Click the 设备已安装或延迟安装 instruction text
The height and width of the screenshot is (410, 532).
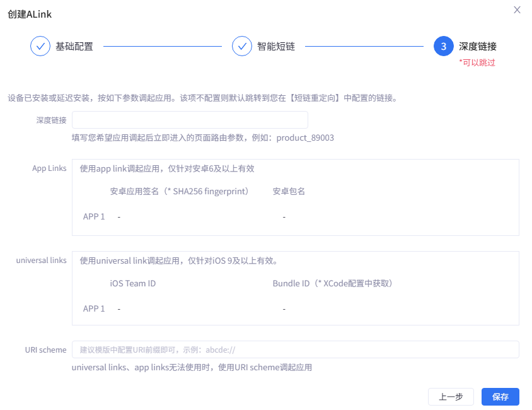click(x=203, y=98)
